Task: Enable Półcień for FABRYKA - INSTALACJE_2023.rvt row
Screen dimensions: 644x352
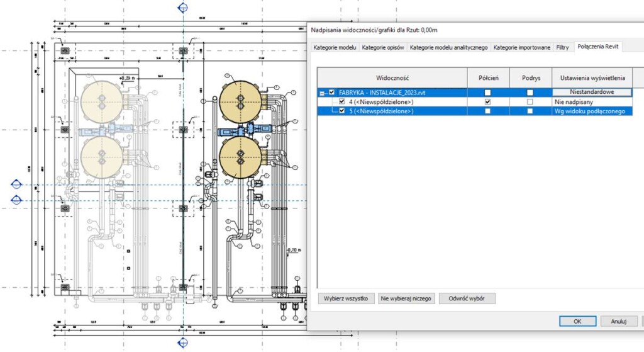Action: [x=487, y=93]
